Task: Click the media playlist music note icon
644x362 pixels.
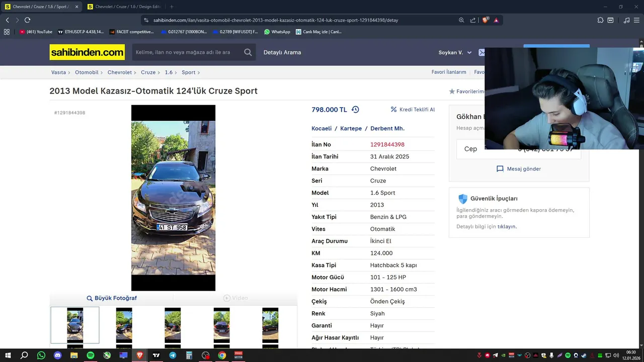Action: tap(626, 20)
